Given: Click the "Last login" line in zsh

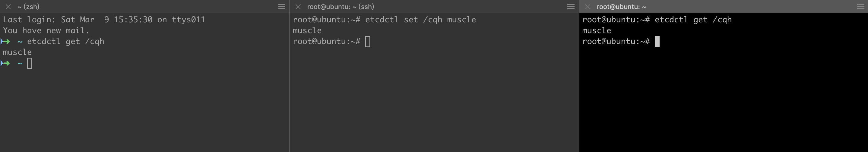Looking at the screenshot, I should coord(104,20).
